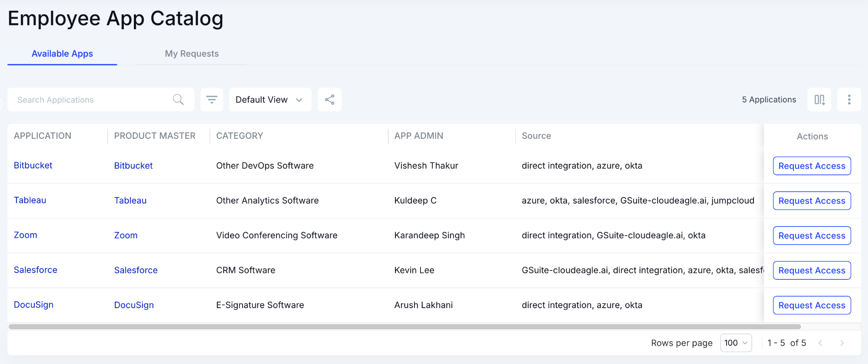This screenshot has width=868, height=364.
Task: Click the share view icon
Action: [x=330, y=99]
